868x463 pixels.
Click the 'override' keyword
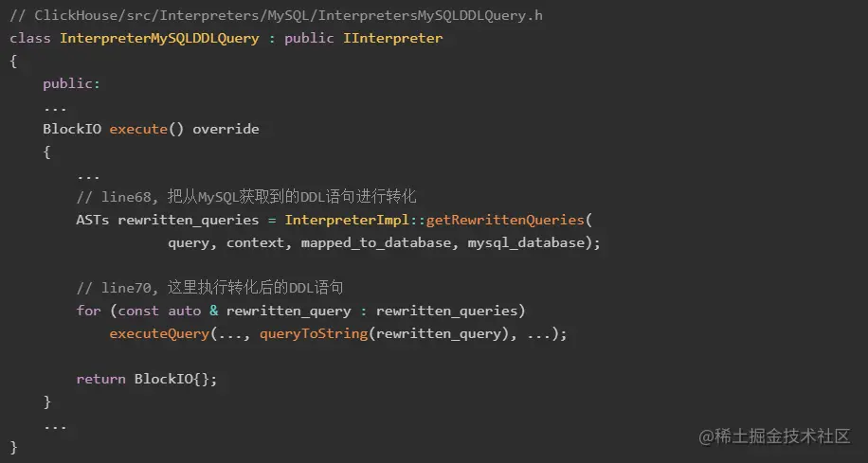(x=226, y=129)
